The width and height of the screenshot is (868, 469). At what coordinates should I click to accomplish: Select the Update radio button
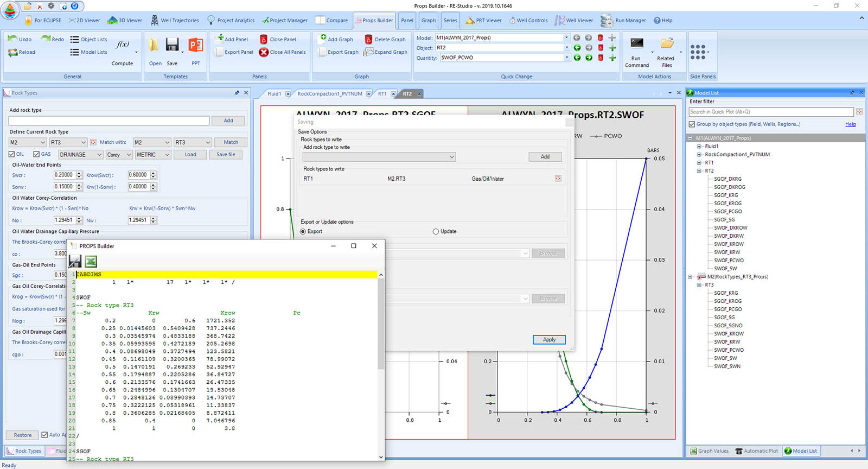point(436,231)
